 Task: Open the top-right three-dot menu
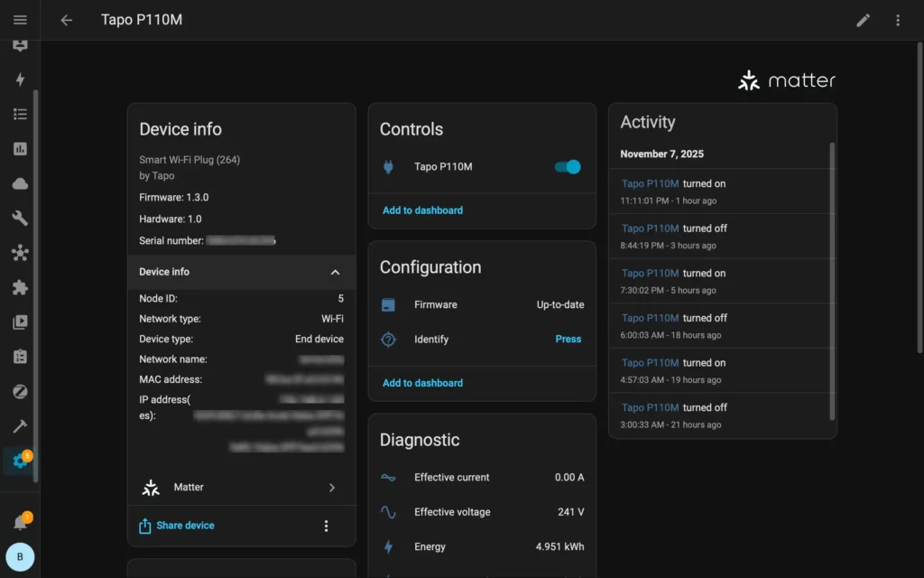tap(898, 20)
